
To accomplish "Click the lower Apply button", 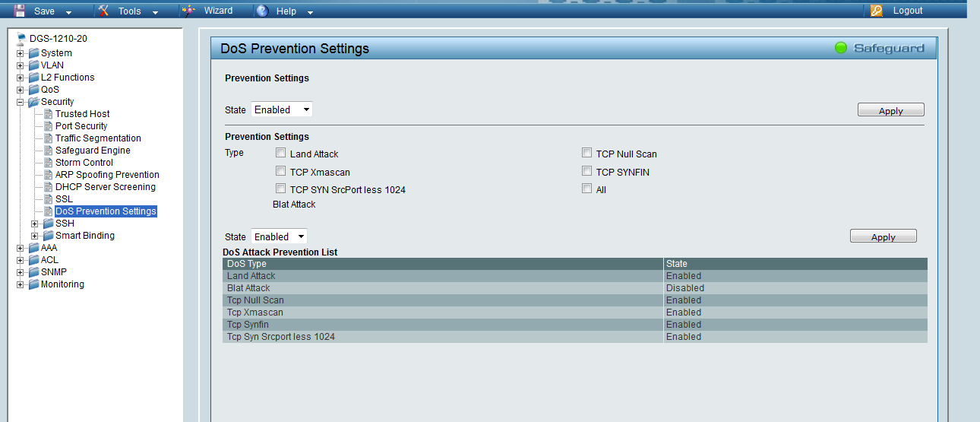I will [x=884, y=236].
